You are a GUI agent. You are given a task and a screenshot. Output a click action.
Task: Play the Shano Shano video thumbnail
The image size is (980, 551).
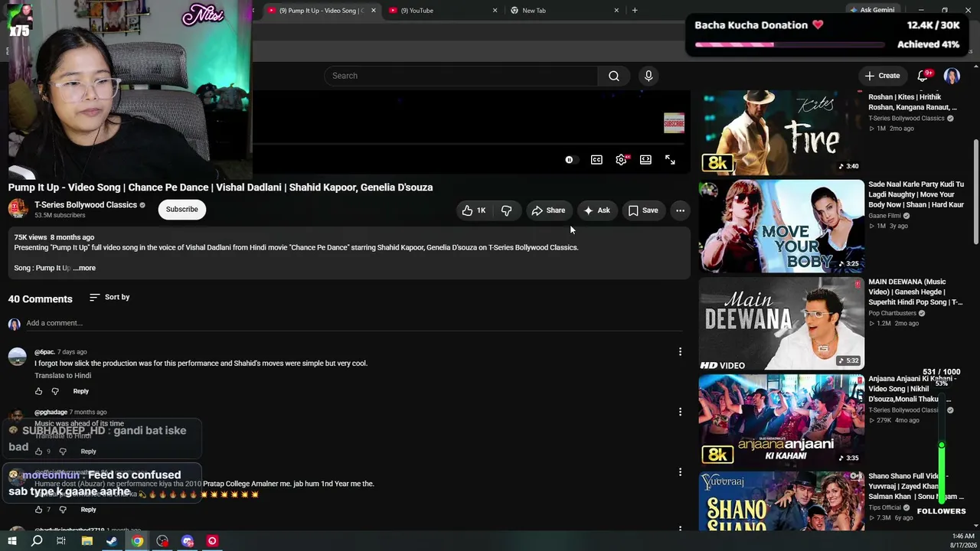point(781,501)
